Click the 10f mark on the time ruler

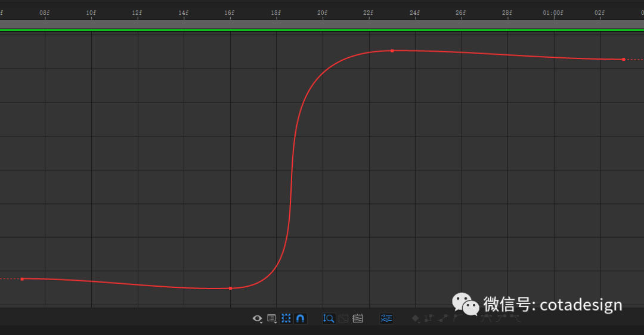(x=91, y=13)
